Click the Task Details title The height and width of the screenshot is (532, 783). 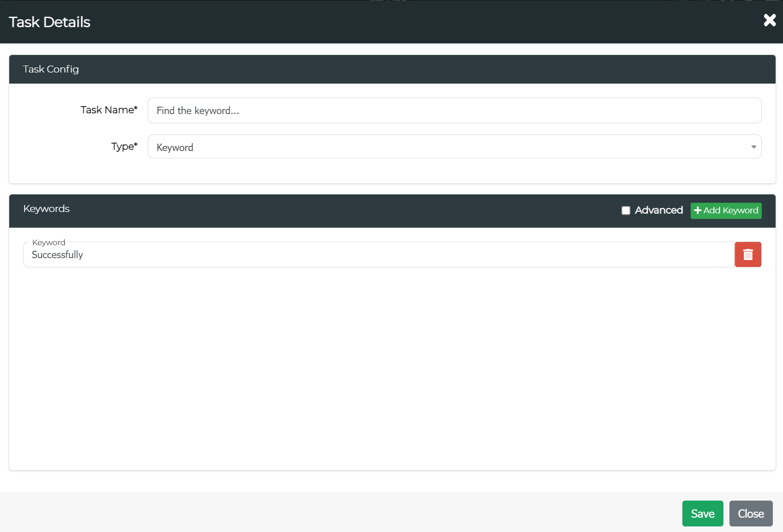tap(49, 22)
